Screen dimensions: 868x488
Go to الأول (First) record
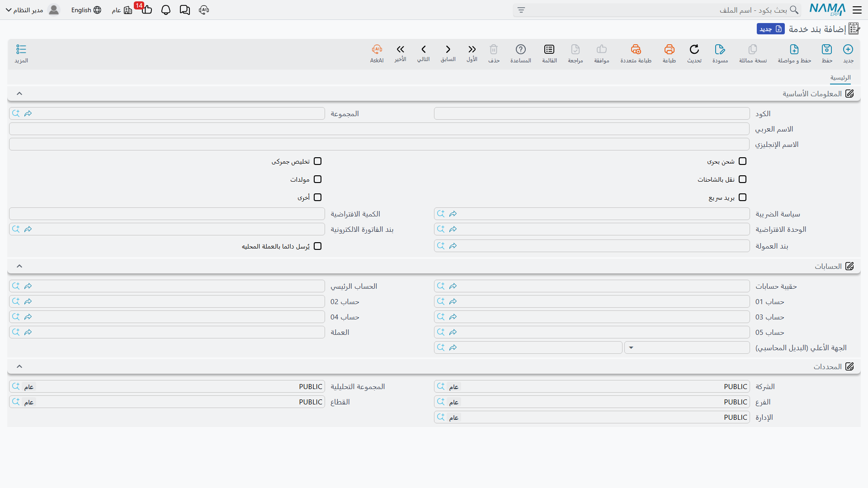[x=472, y=49]
